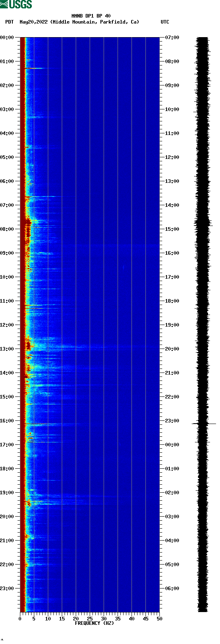Click the '50' frequency tick label
Image resolution: width=220 pixels, height=644 pixels.
159,619
